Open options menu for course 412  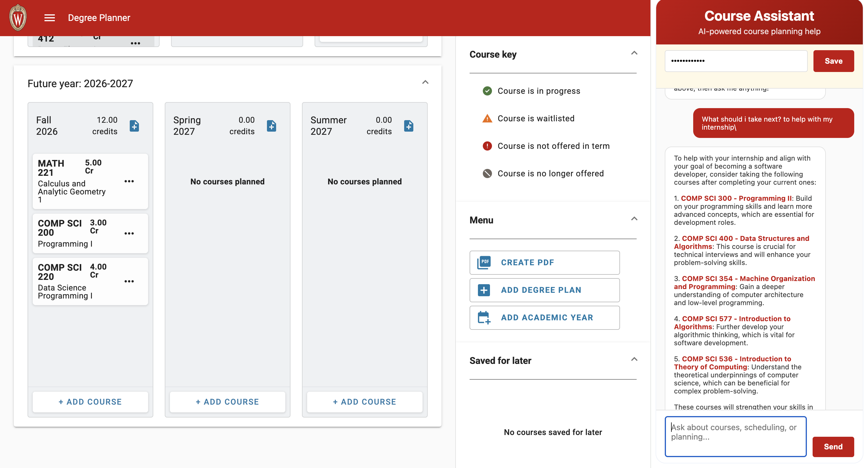tap(135, 43)
